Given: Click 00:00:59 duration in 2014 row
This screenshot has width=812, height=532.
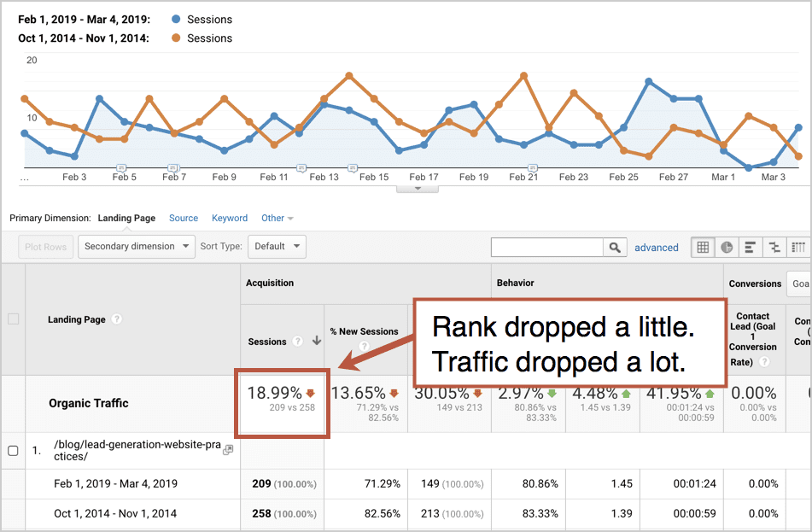Looking at the screenshot, I should pyautogui.click(x=694, y=513).
